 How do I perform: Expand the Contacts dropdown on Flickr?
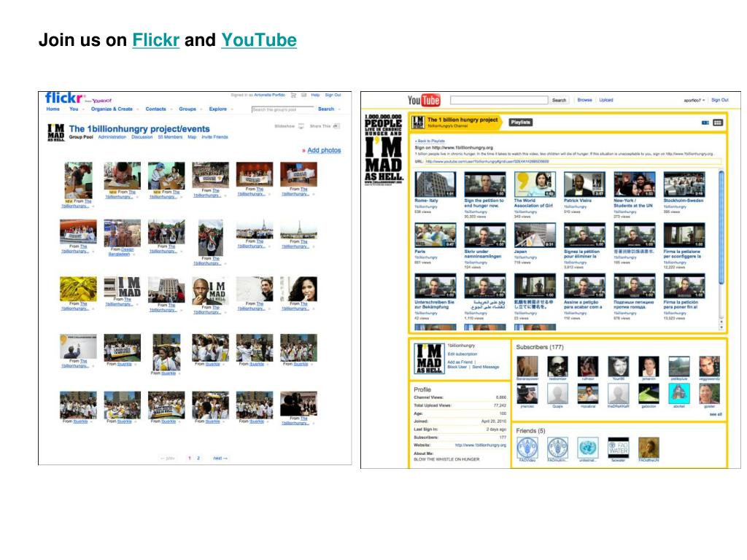pyautogui.click(x=171, y=109)
